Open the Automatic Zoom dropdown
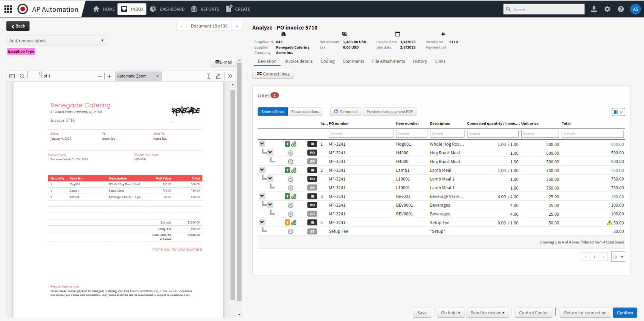 pos(138,76)
